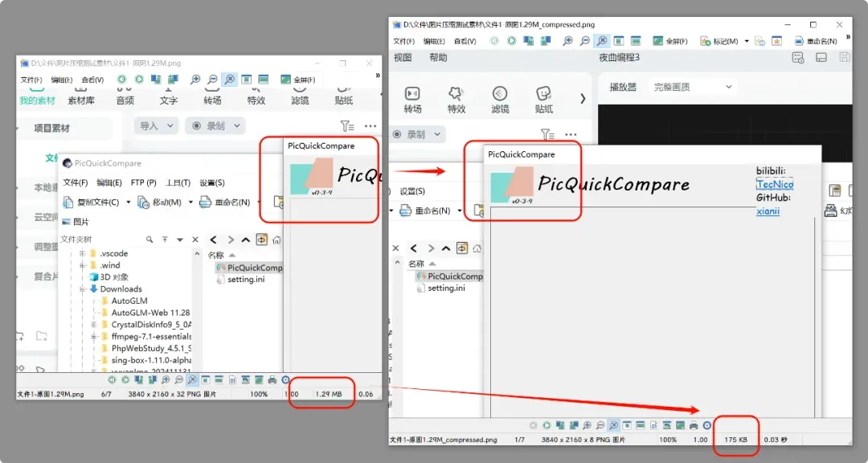The width and height of the screenshot is (868, 463).
Task: Click the Next Image green arrow in right viewer
Action: [x=511, y=41]
